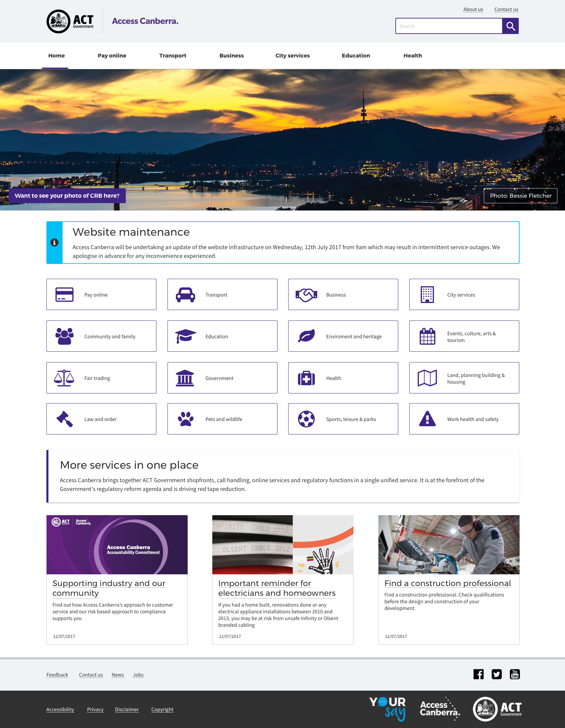Click the magnifying glass search icon
This screenshot has width=565, height=728.
coord(510,26)
